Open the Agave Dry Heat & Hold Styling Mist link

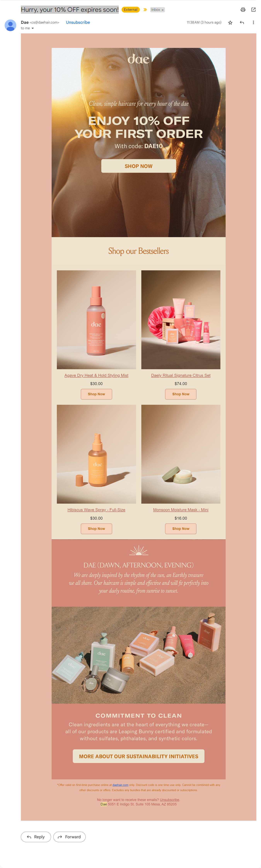point(96,375)
